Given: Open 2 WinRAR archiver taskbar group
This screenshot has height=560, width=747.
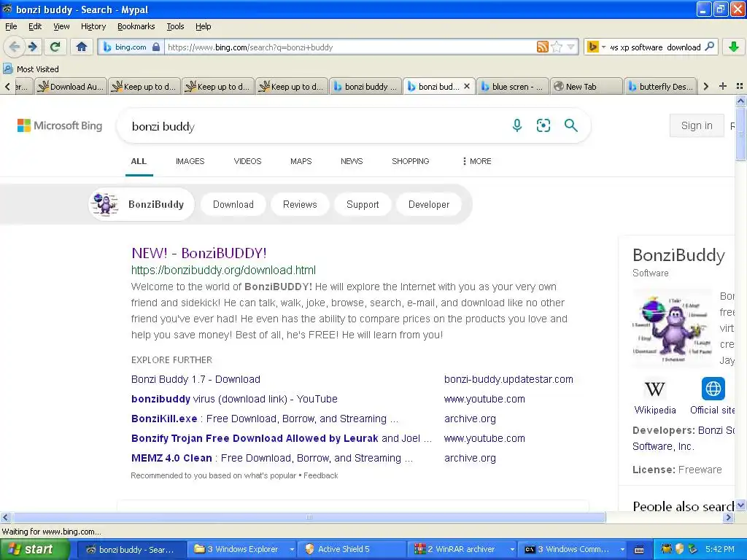Looking at the screenshot, I should click(x=463, y=549).
